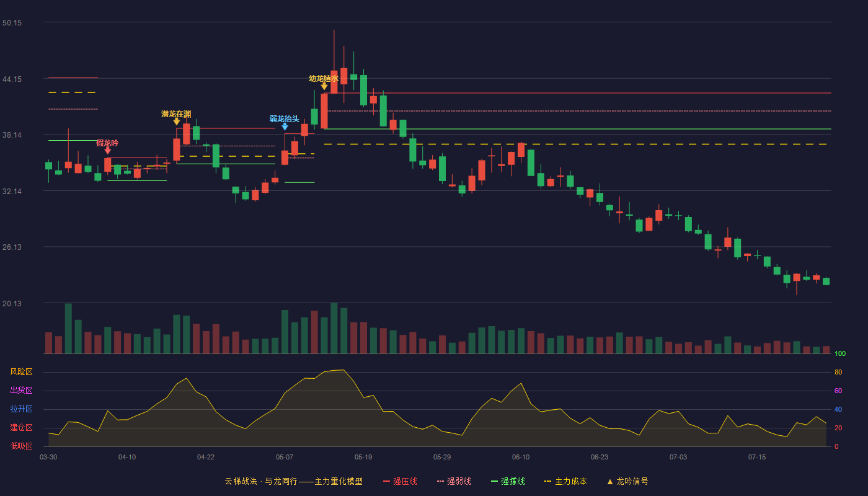Click the magenta 60 indicator axis value

838,391
